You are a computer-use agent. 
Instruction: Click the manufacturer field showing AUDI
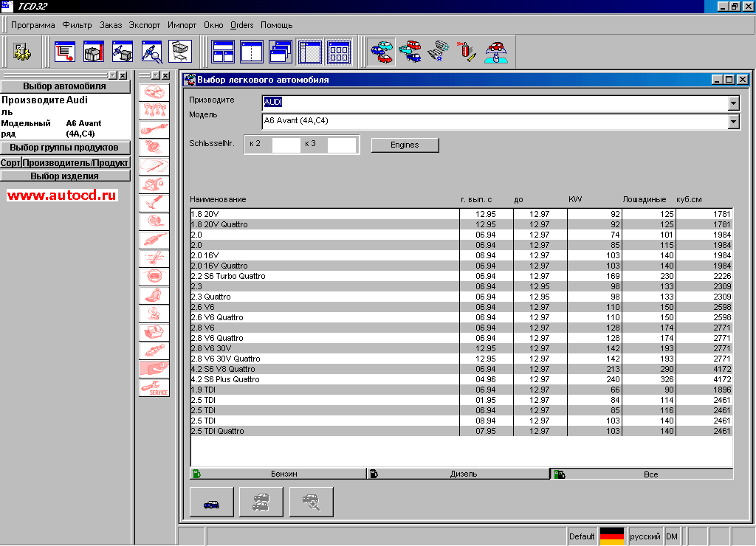pos(495,103)
